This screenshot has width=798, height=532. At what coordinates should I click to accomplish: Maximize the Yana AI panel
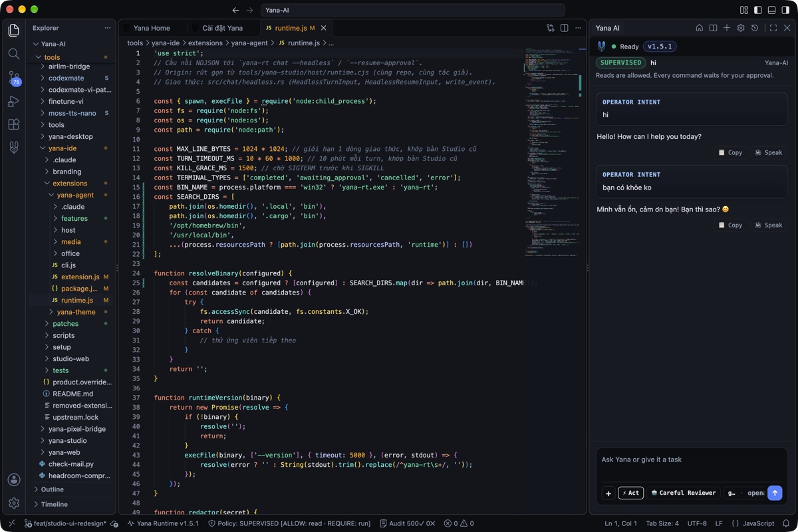773,28
